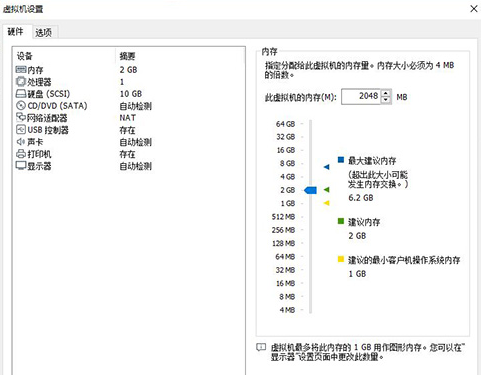Select the 处理器 row label

pyautogui.click(x=39, y=82)
